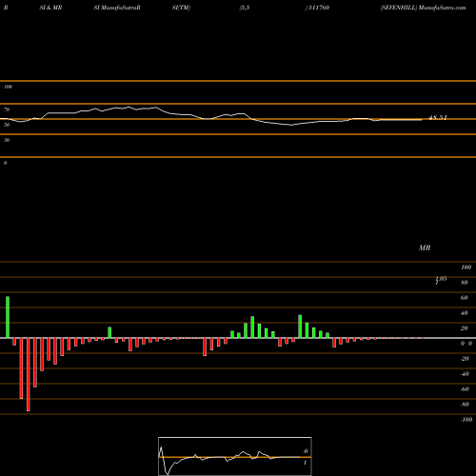Click RSI axis label 30

(7, 140)
